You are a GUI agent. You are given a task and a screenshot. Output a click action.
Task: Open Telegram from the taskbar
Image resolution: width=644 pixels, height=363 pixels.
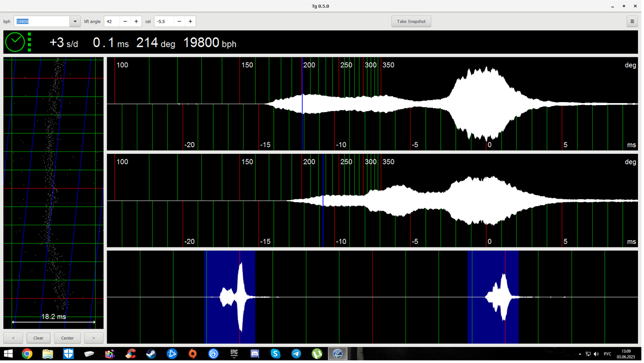[x=296, y=354]
